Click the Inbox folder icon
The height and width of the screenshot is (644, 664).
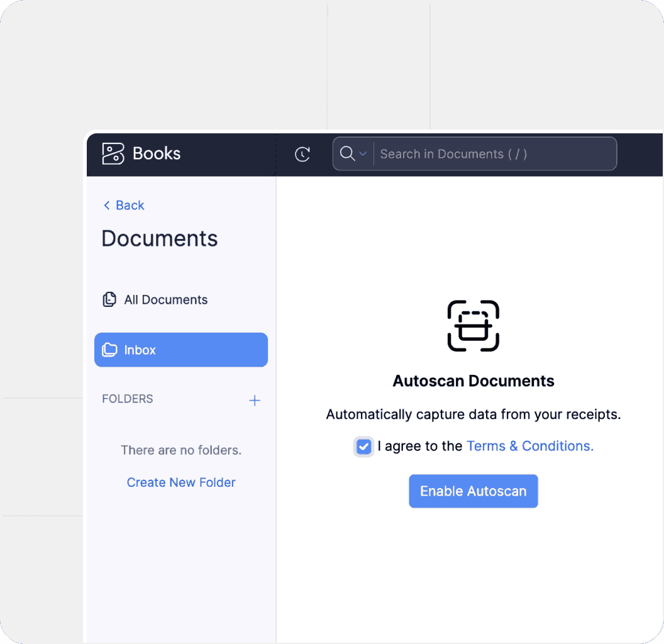click(109, 350)
